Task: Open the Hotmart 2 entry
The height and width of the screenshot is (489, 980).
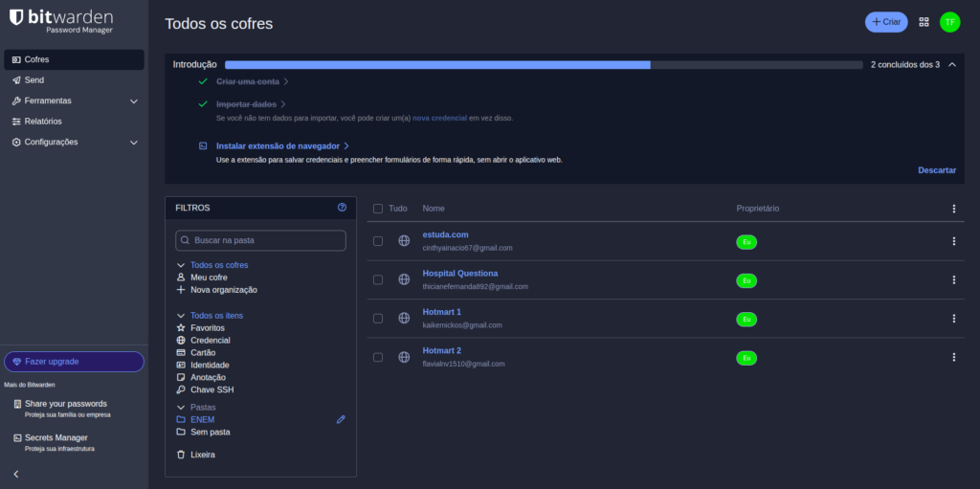Action: (441, 351)
